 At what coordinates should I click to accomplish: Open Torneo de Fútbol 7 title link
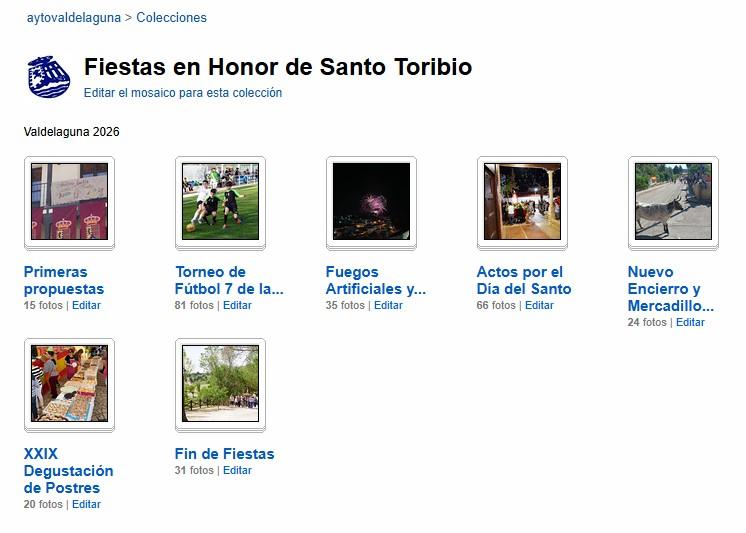[x=229, y=280]
